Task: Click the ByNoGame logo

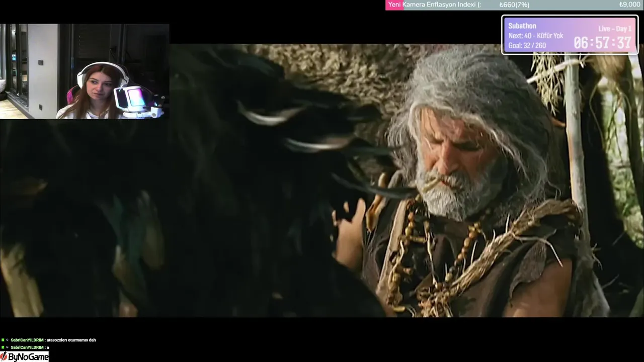Action: click(x=24, y=357)
